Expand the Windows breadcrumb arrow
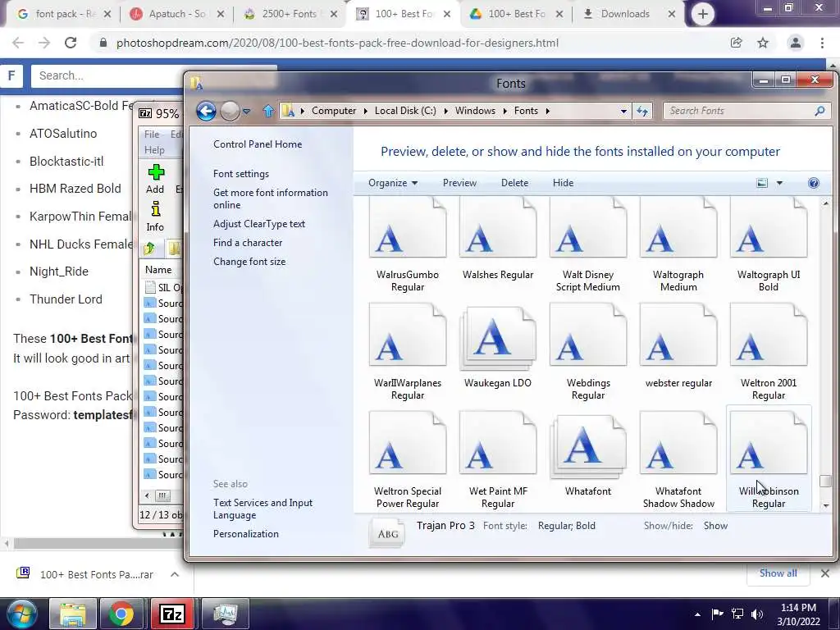The width and height of the screenshot is (840, 630). tap(504, 111)
